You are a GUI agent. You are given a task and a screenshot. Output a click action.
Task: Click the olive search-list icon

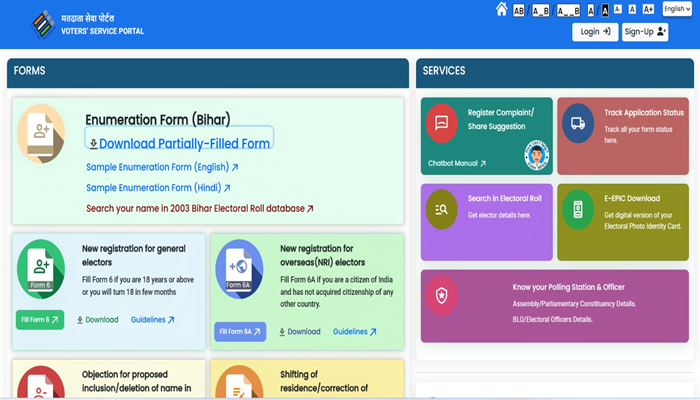click(x=442, y=209)
